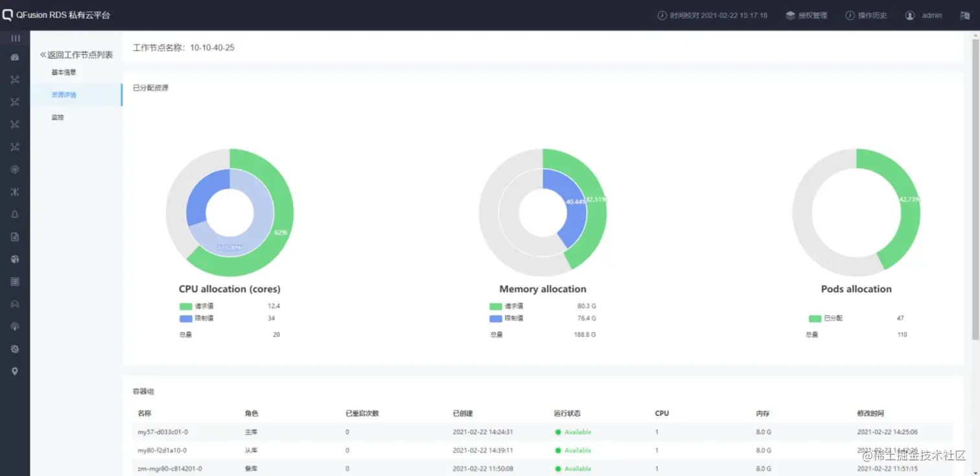Viewport: 980px width, 476px height.
Task: Switch to the 基本信息 tab
Action: click(64, 73)
